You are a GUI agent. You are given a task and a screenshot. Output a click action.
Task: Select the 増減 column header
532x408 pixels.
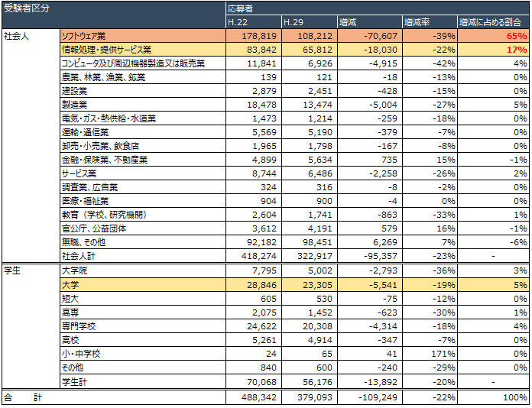pos(370,22)
